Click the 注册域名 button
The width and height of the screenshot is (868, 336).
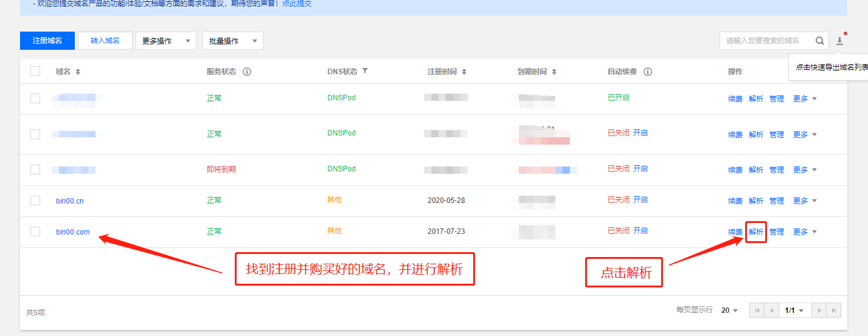pyautogui.click(x=47, y=41)
